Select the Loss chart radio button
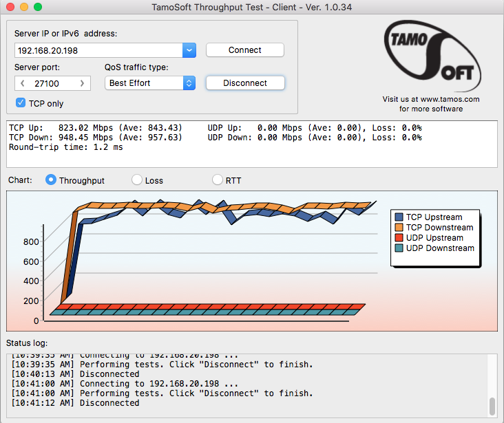This screenshot has width=504, height=423. (137, 180)
